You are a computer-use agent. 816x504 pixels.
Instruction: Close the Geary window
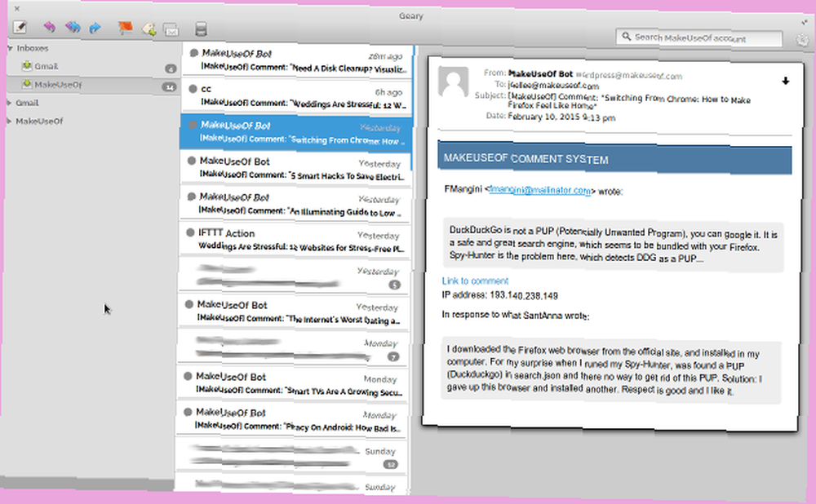coord(16,8)
